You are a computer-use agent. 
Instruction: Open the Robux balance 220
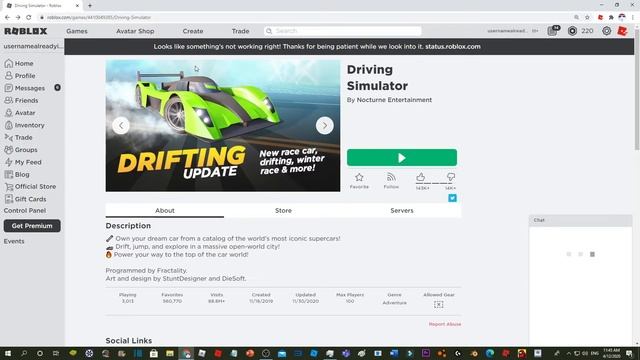pos(587,31)
